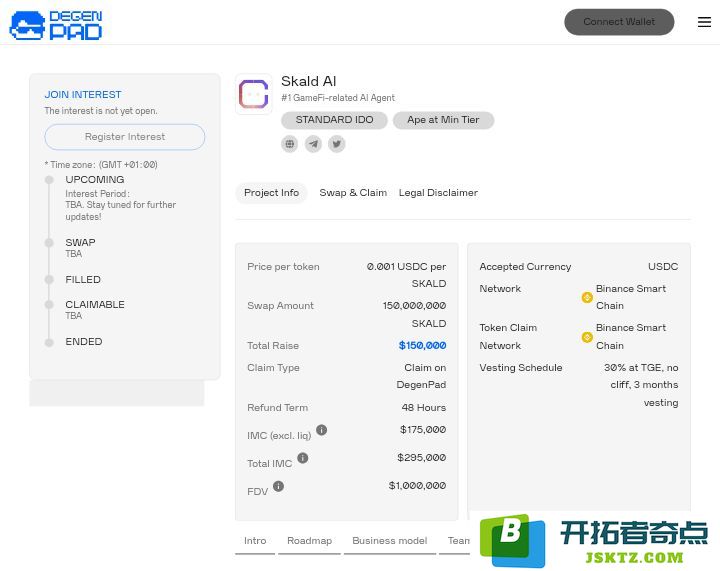Screen dimensions: 720x571
Task: Click the '$1,000,000' FDV value
Action: [x=417, y=486]
